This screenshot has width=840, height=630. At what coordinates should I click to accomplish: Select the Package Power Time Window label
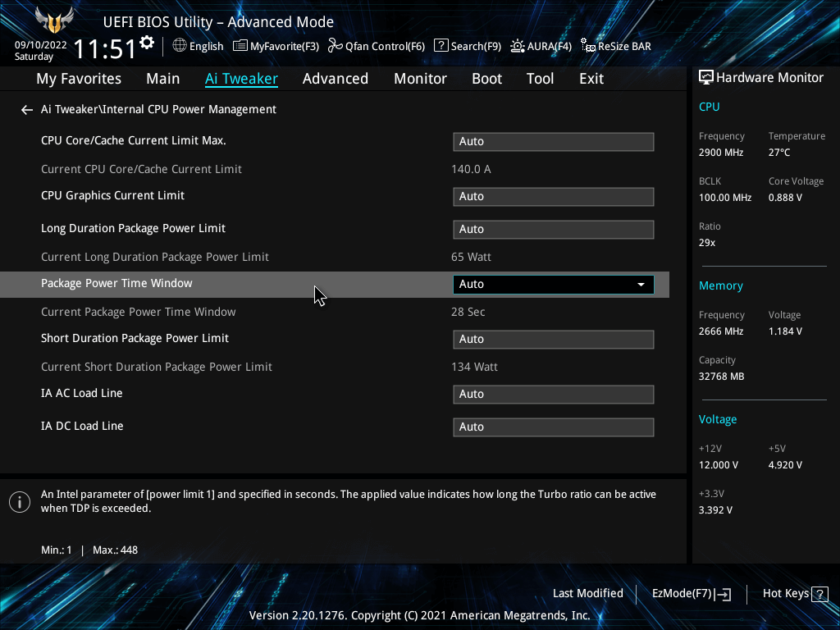(x=116, y=283)
